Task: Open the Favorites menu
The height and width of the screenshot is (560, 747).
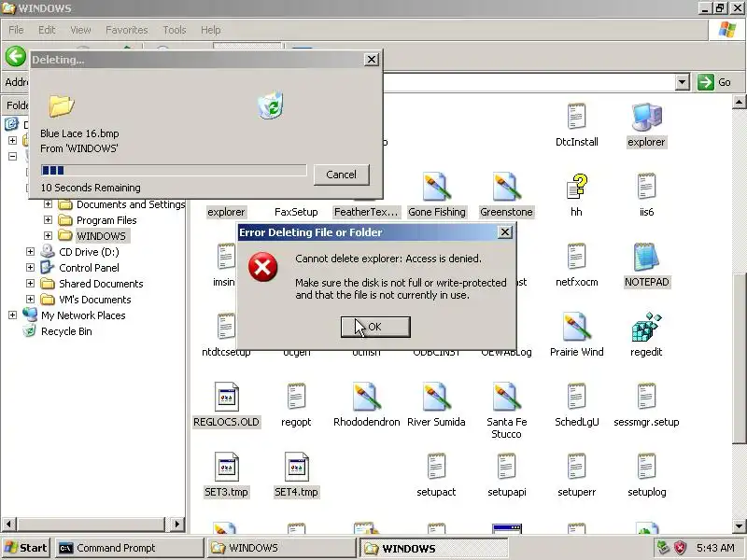Action: (x=127, y=30)
